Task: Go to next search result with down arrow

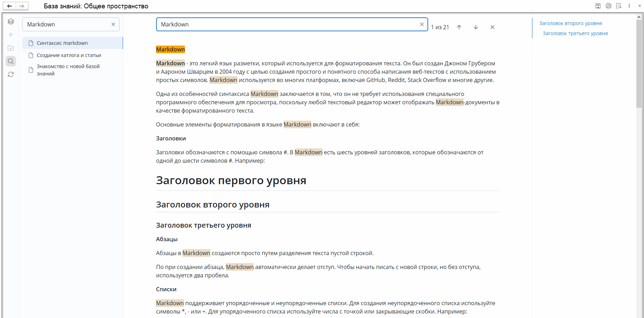Action: coord(475,27)
